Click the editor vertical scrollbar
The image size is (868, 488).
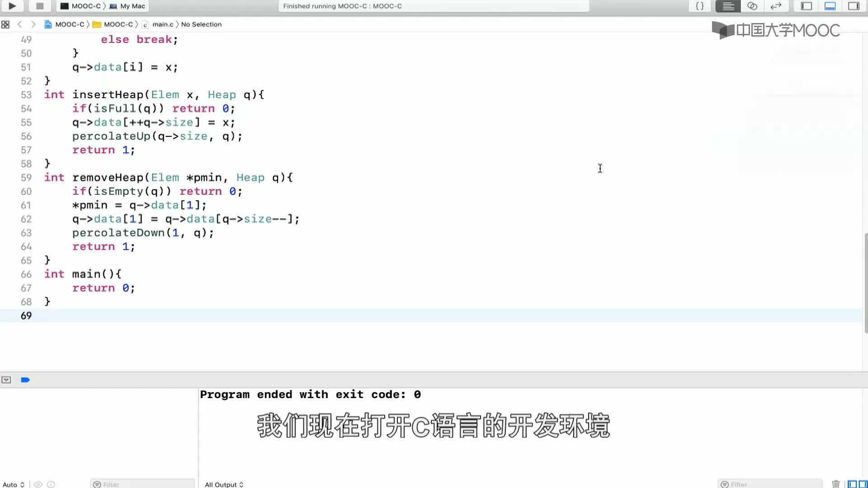point(866,283)
